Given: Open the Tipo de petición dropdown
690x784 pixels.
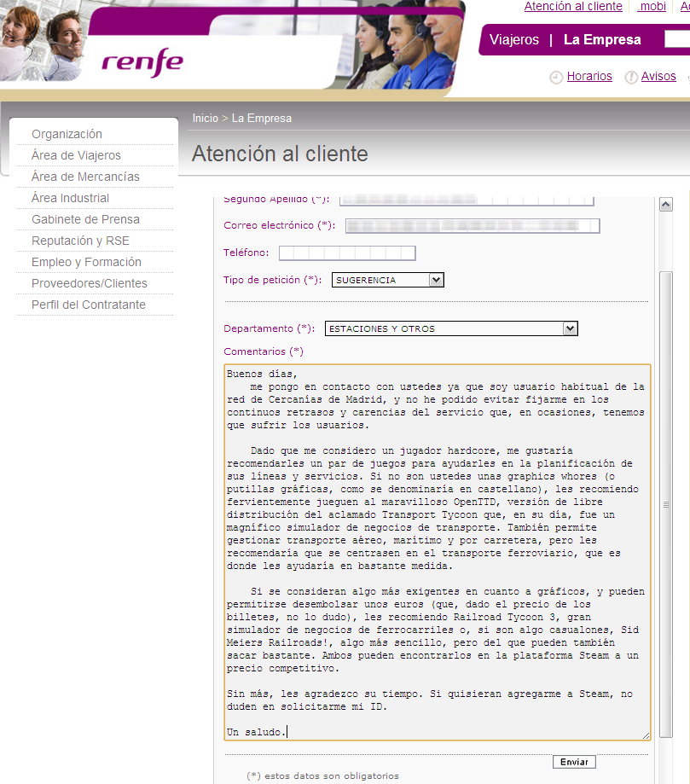Looking at the screenshot, I should point(436,280).
